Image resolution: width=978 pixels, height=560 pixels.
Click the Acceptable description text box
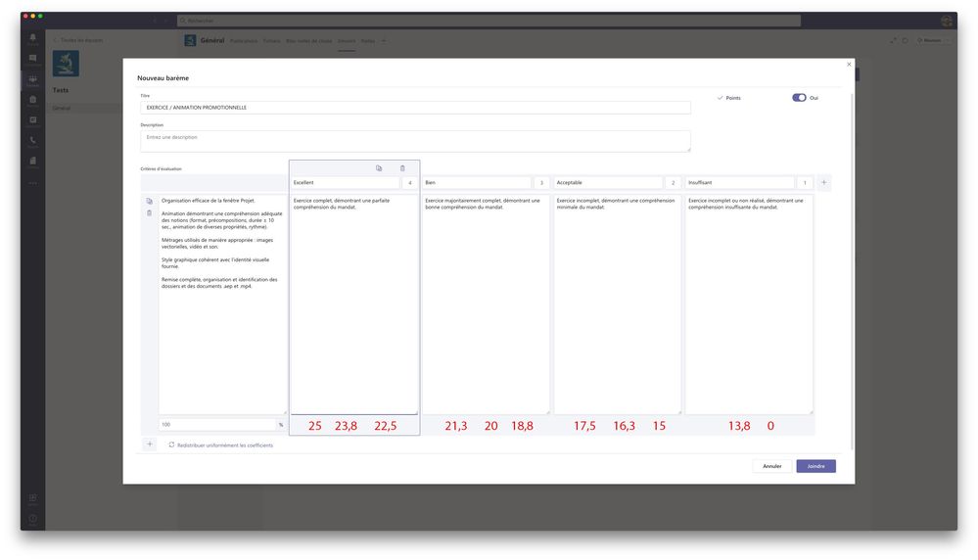pyautogui.click(x=618, y=304)
